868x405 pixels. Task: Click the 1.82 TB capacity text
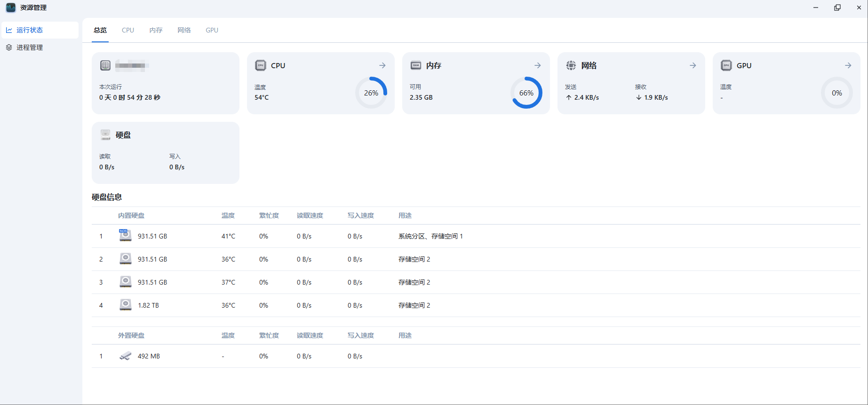click(148, 305)
